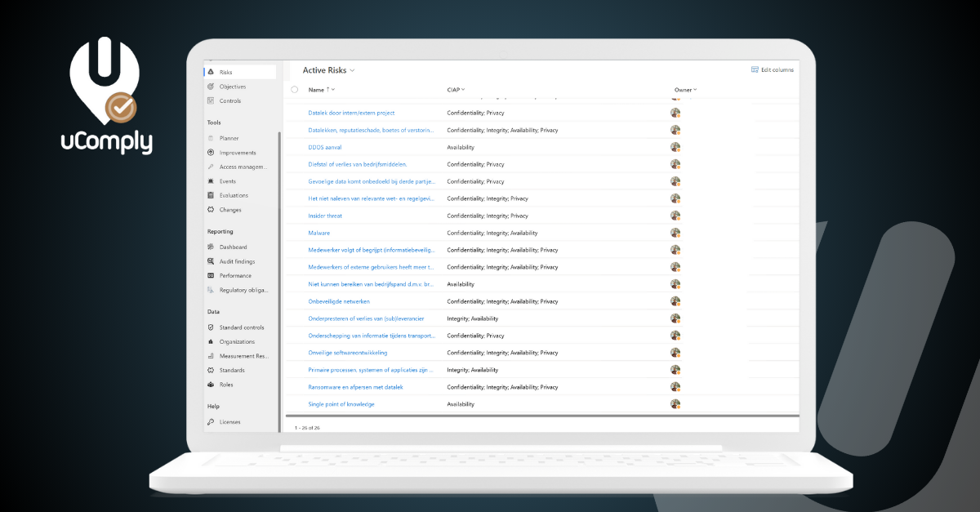Open the Onveilige softwareontwikkeling risk
Image resolution: width=980 pixels, height=512 pixels.
tap(348, 353)
